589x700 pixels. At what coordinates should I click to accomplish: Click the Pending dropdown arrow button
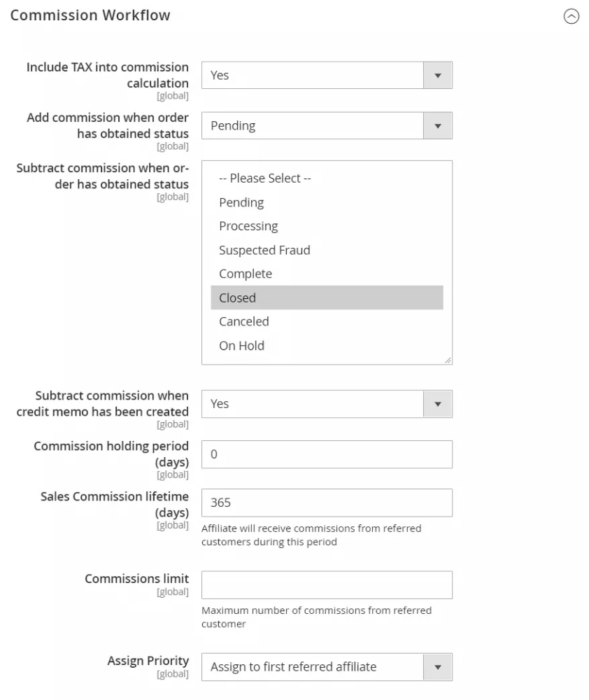pos(438,125)
